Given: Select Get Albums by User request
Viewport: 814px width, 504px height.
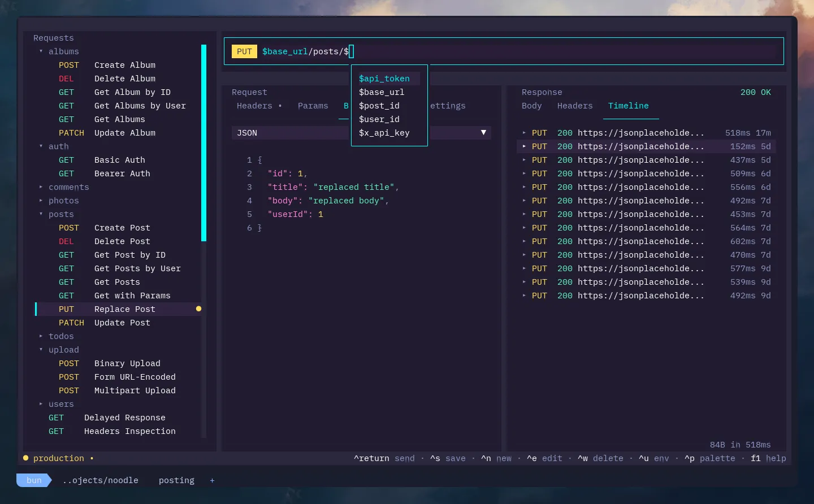Looking at the screenshot, I should point(140,106).
